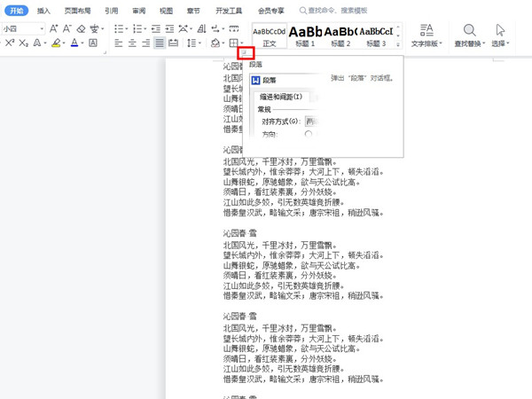532x399 pixels.
Task: Apply superscript formatting
Action: (x=10, y=43)
